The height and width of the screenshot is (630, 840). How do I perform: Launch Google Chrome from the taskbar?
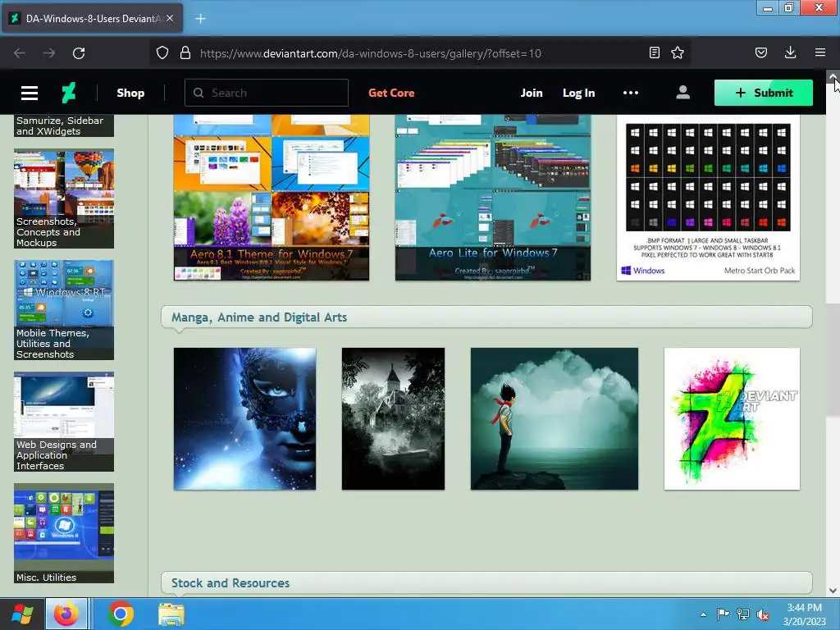click(121, 614)
